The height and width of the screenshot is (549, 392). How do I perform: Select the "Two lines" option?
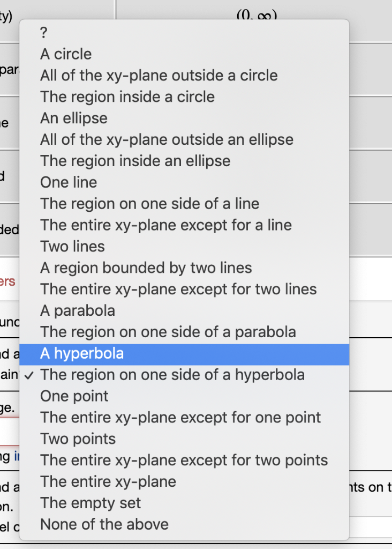pos(72,247)
